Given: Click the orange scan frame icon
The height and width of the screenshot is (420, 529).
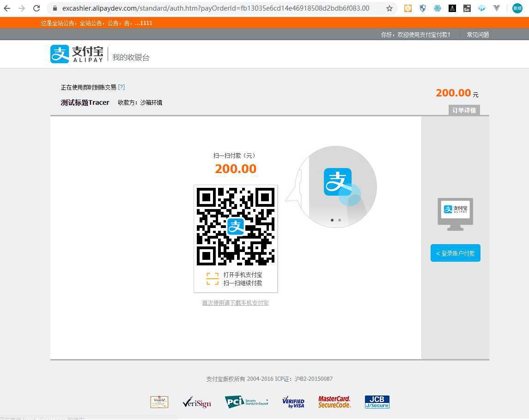Looking at the screenshot, I should 212,279.
